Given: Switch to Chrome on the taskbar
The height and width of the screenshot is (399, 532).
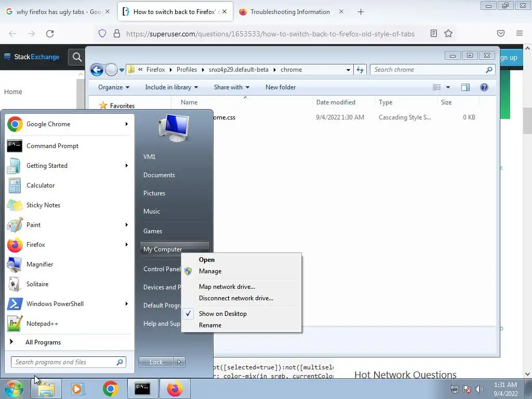Looking at the screenshot, I should [x=110, y=389].
